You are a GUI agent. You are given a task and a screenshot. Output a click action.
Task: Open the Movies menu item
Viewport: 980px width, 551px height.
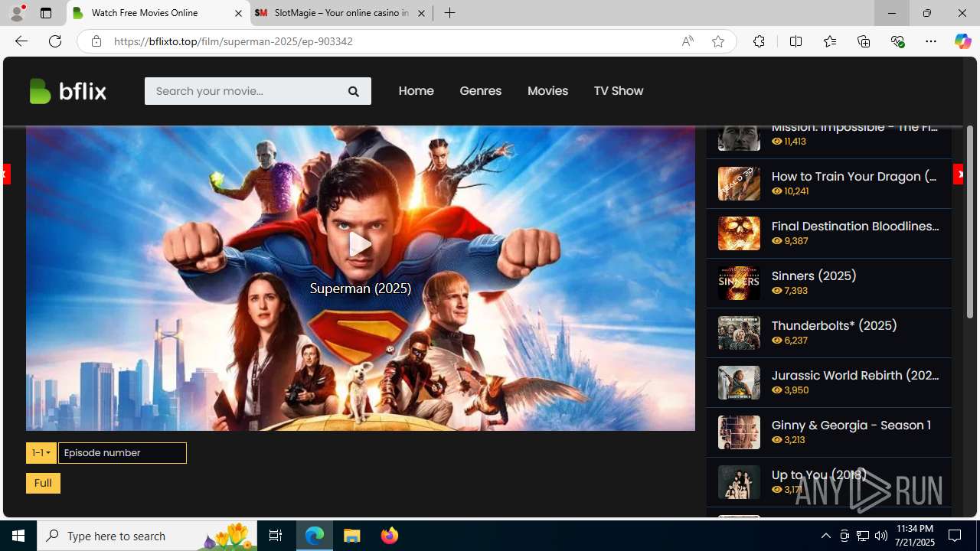click(547, 91)
